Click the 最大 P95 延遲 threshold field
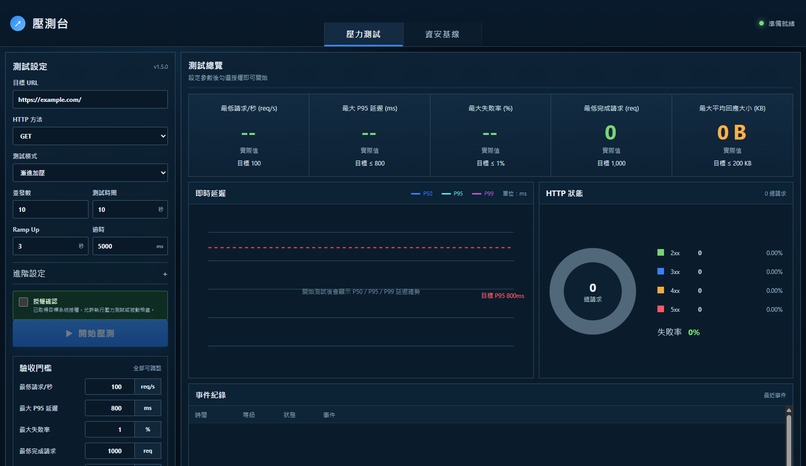This screenshot has width=806, height=466. (x=109, y=408)
